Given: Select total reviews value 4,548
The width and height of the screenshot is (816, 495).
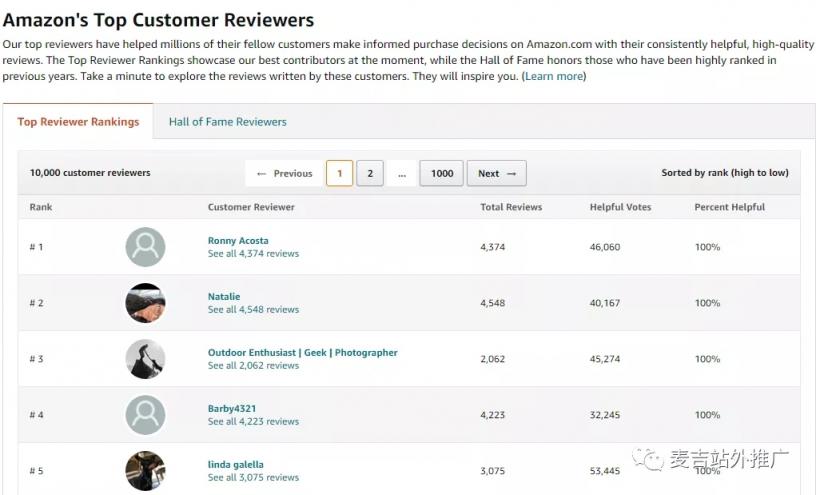Looking at the screenshot, I should coord(492,303).
